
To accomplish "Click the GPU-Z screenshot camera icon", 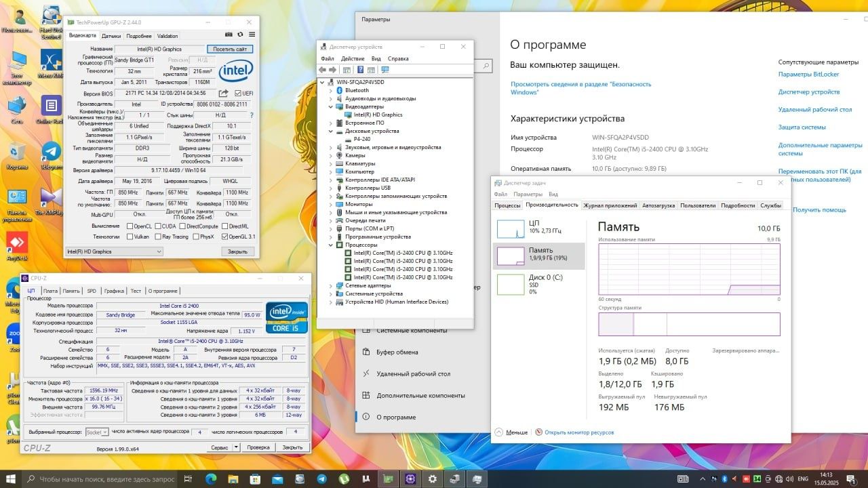I will (229, 35).
